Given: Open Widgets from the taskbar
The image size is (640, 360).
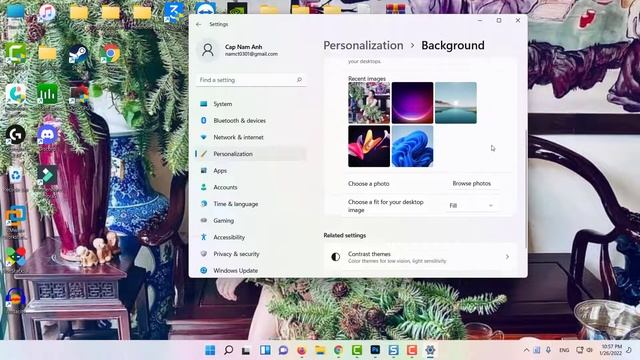Looking at the screenshot, I should [265, 350].
